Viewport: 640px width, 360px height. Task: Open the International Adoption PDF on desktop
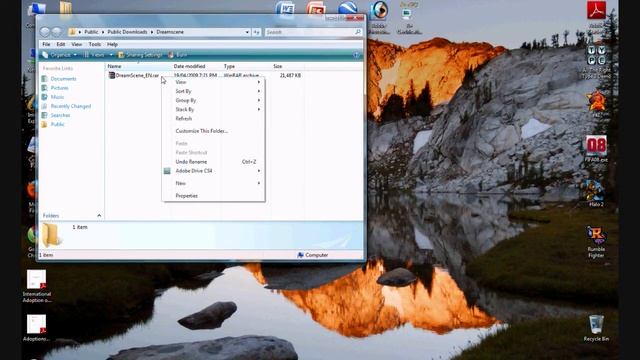pos(36,286)
